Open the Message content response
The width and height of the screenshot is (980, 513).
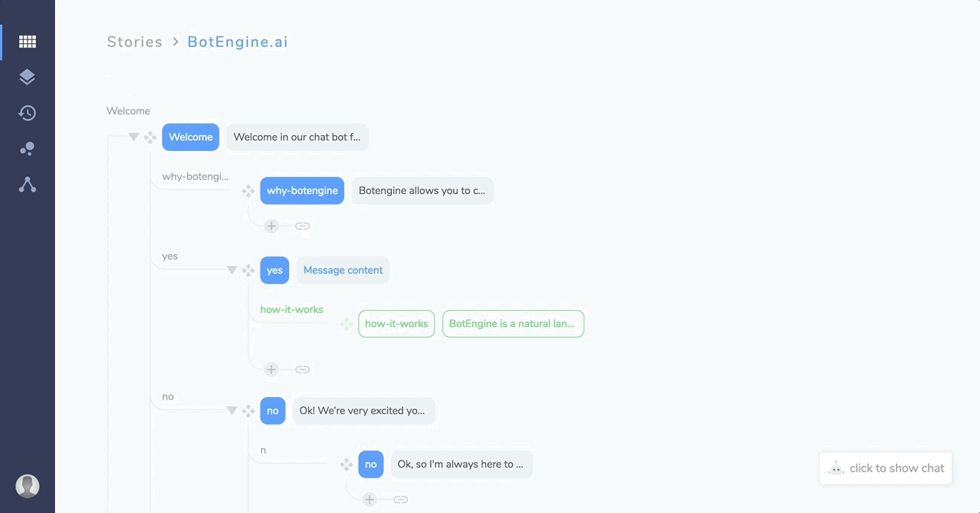tap(343, 270)
